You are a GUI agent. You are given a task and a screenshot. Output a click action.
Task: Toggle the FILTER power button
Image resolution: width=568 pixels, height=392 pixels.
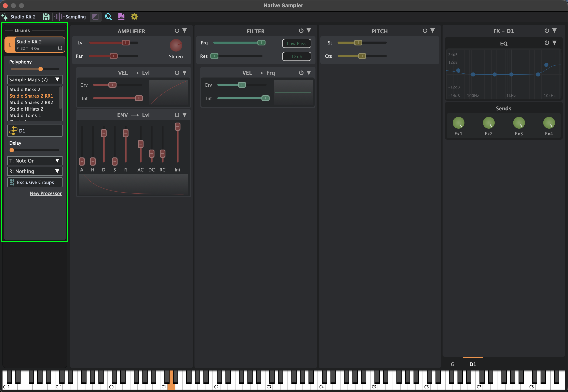point(301,31)
